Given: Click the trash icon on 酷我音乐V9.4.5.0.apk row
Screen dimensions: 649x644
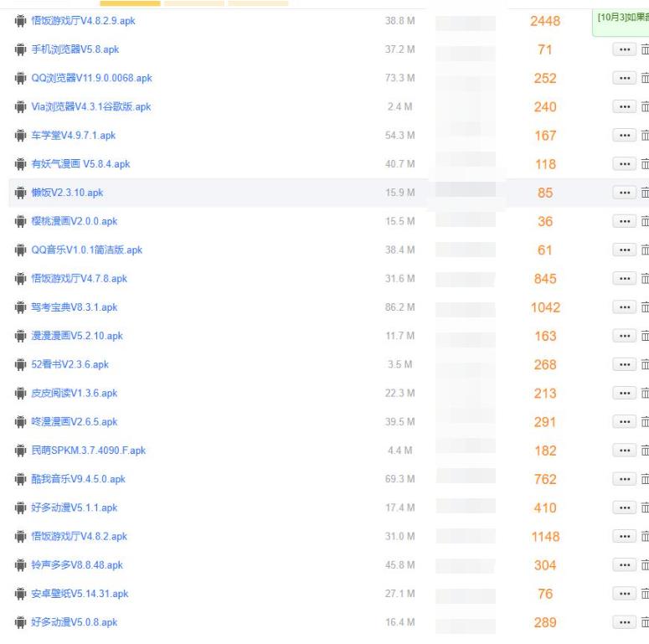Looking at the screenshot, I should click(644, 479).
